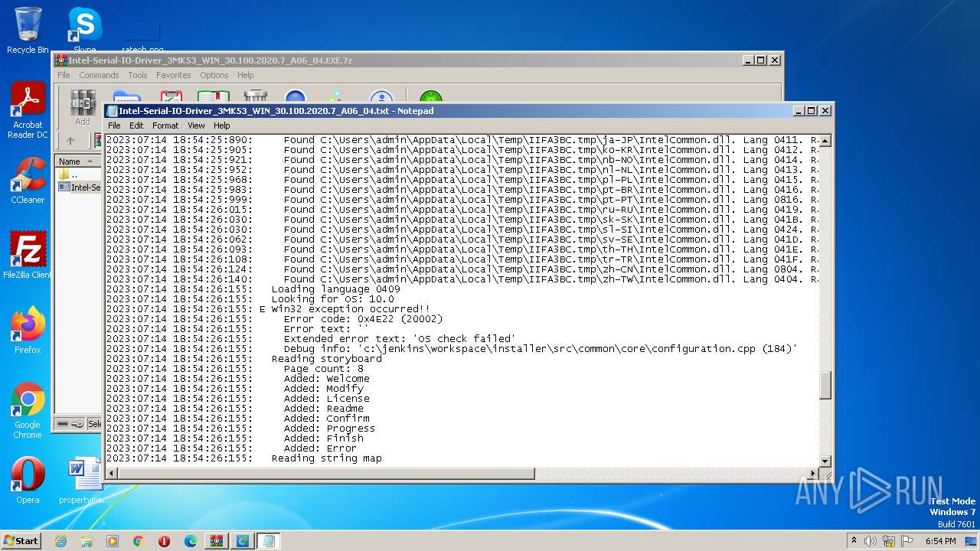980x551 pixels.
Task: Open Notepad's View menu
Action: point(196,126)
